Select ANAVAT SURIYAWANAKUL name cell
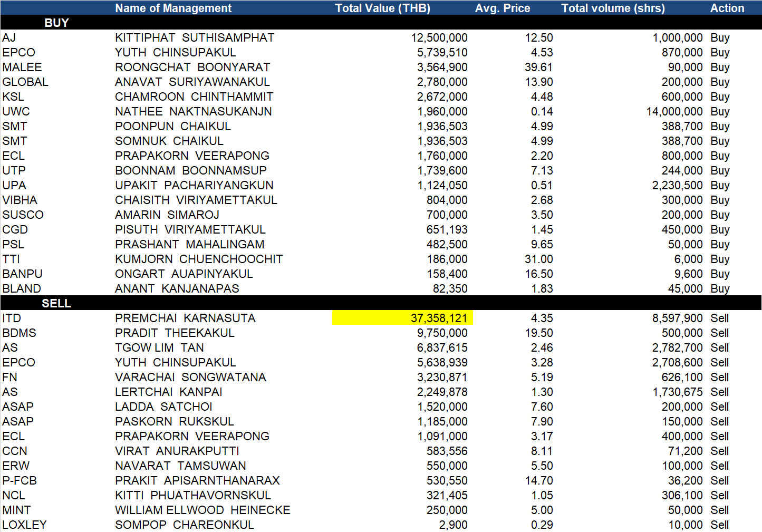 pos(192,82)
